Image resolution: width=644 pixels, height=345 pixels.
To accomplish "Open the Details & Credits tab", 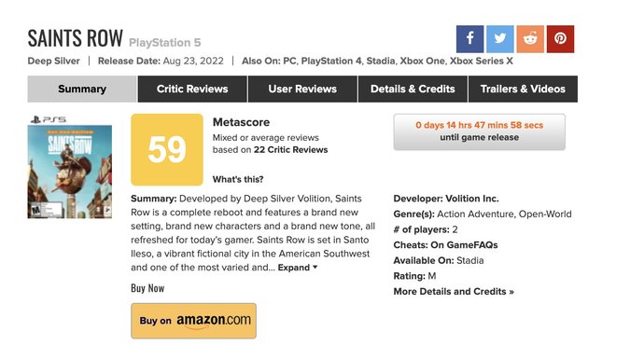I will click(413, 89).
